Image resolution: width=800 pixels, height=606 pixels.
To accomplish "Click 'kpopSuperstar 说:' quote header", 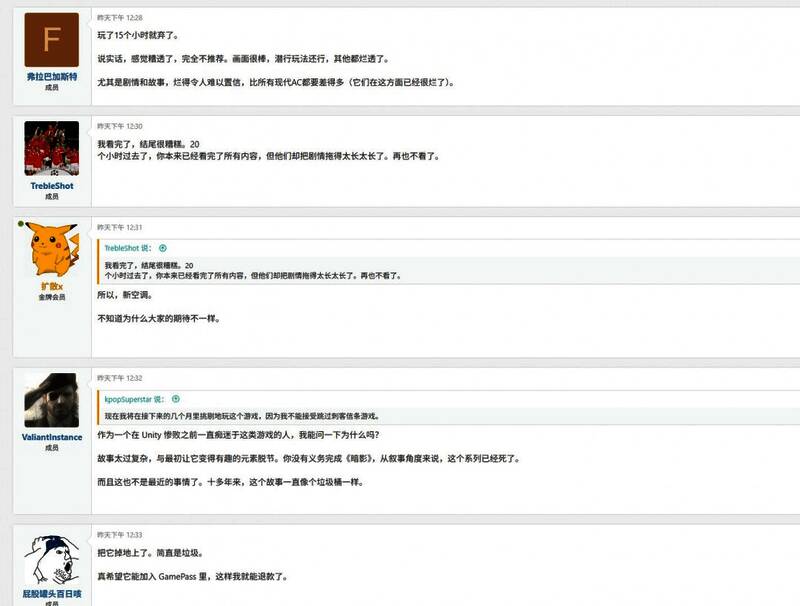I will click(x=135, y=399).
